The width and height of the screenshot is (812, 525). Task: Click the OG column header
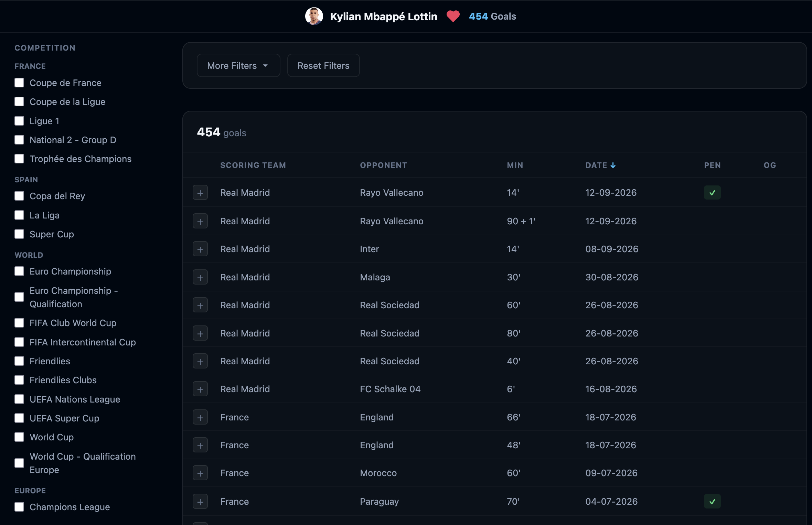point(770,165)
